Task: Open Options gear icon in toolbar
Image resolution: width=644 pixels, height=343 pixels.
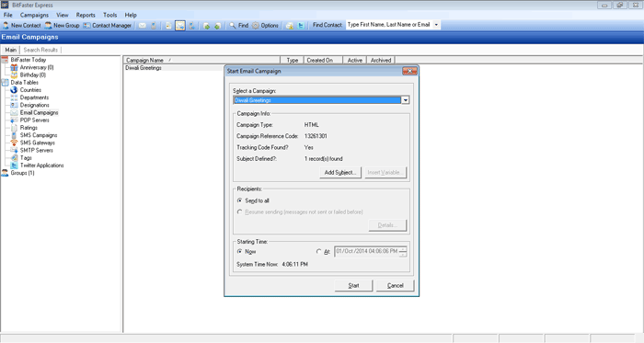Action: pos(256,26)
